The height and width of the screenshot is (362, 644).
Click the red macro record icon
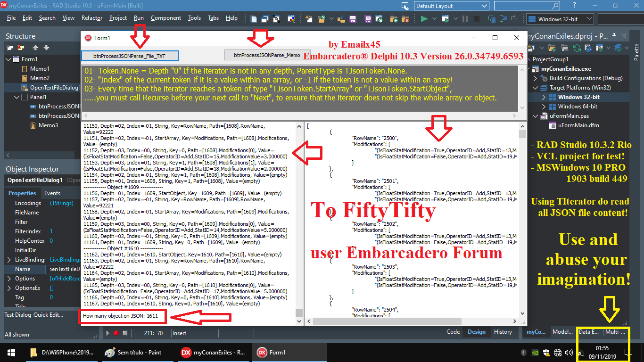click(116, 333)
